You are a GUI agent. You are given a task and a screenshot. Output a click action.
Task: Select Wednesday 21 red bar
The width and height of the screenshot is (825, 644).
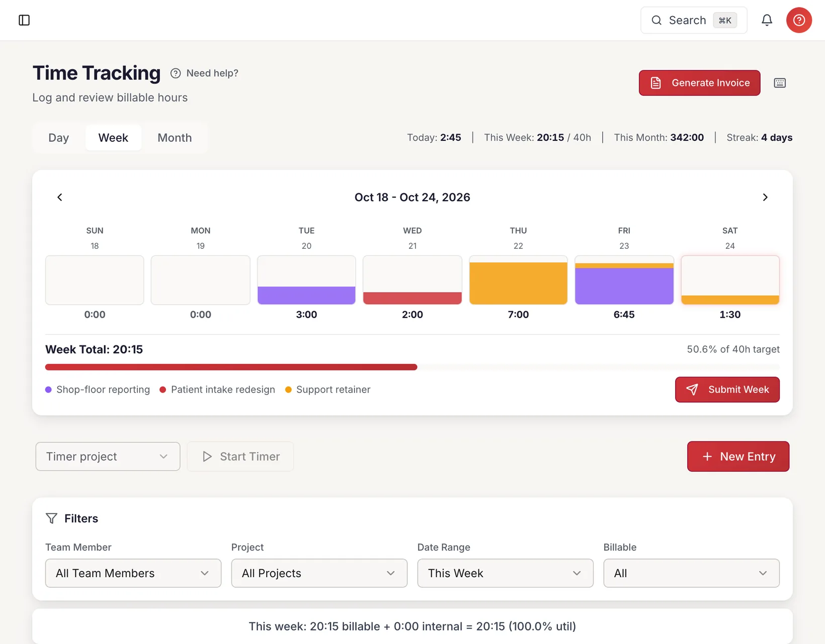click(x=412, y=298)
